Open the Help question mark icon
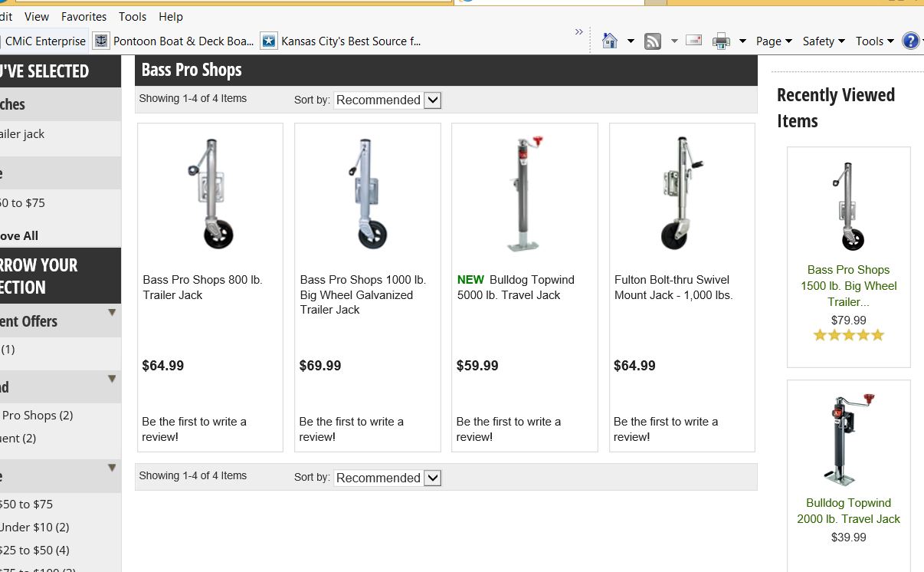This screenshot has height=572, width=924. (910, 41)
